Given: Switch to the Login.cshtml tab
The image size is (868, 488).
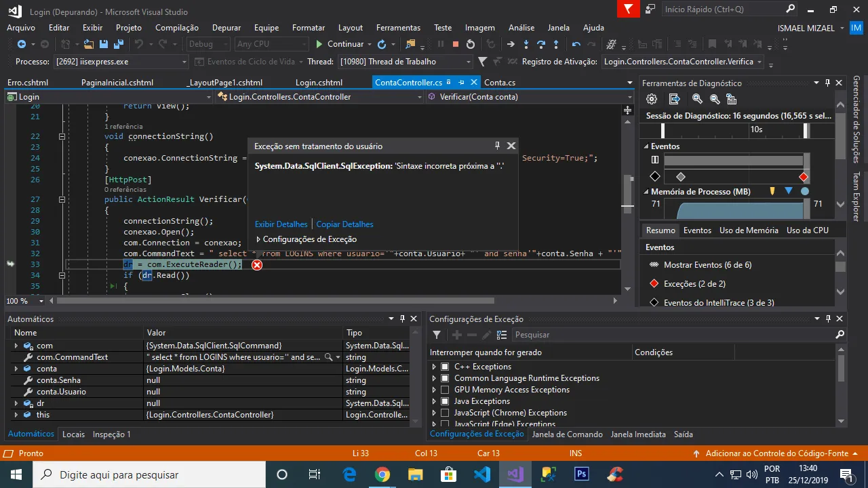Looking at the screenshot, I should (319, 83).
